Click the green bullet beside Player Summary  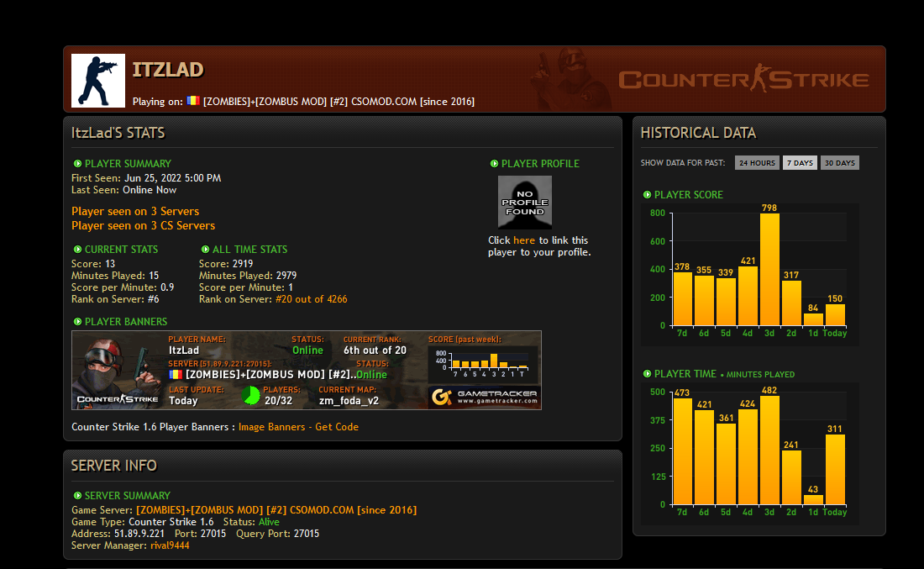(x=77, y=164)
